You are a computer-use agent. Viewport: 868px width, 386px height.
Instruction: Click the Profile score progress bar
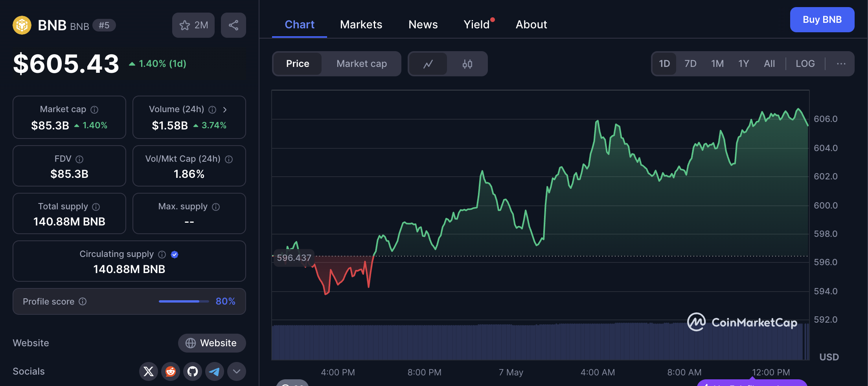pyautogui.click(x=184, y=301)
